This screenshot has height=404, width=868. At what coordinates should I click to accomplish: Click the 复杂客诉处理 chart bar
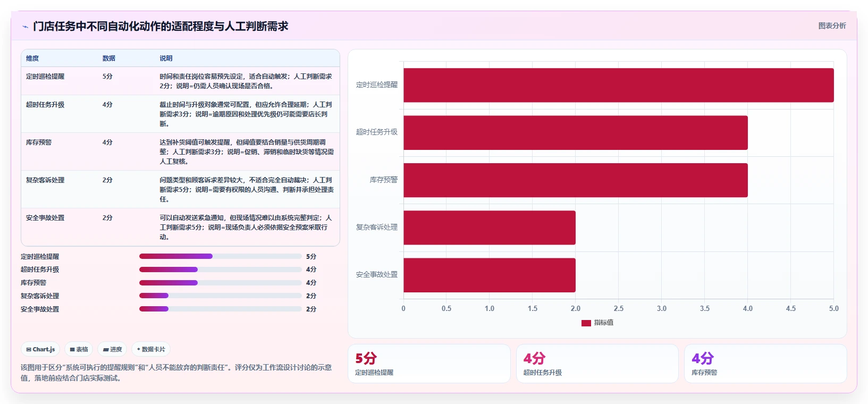tap(490, 228)
